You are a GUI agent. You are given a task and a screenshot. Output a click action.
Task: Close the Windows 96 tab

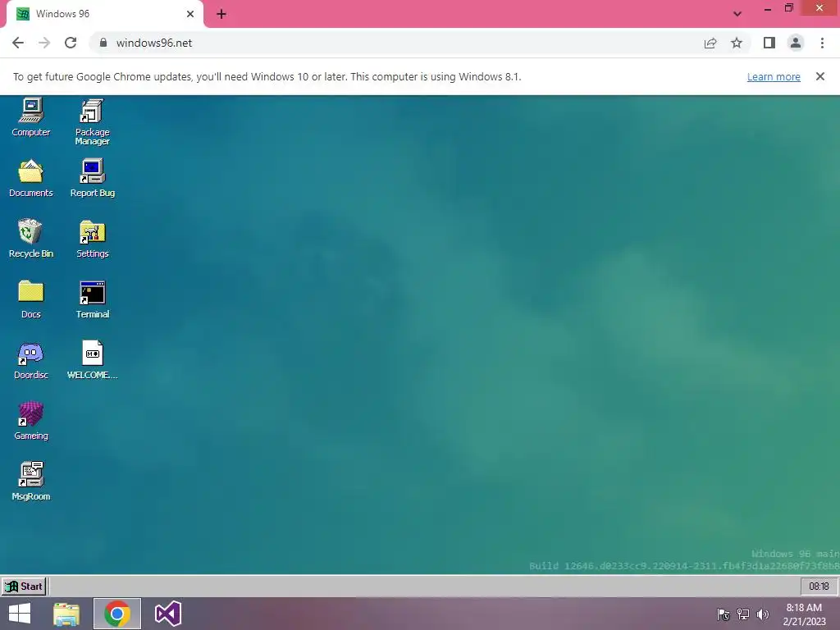[x=190, y=14]
